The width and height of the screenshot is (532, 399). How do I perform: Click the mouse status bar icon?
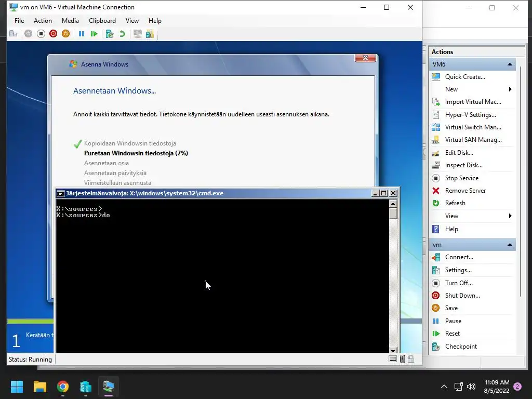coord(403,359)
